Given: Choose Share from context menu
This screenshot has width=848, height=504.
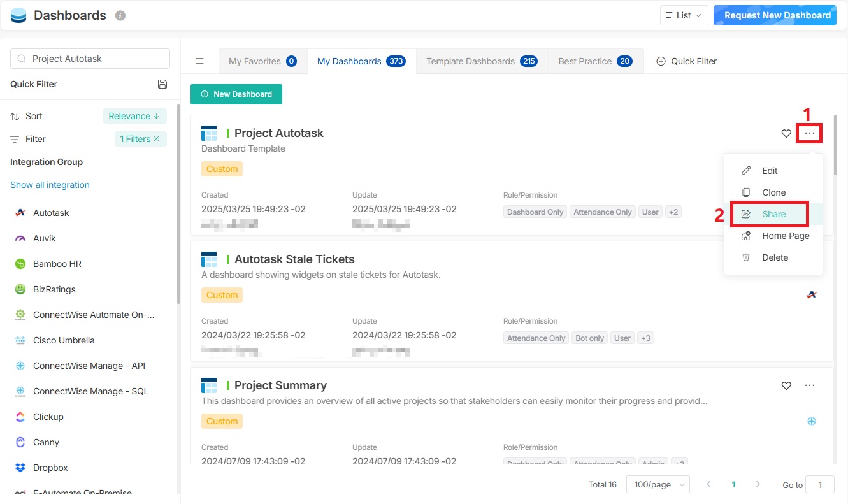Looking at the screenshot, I should (x=773, y=214).
